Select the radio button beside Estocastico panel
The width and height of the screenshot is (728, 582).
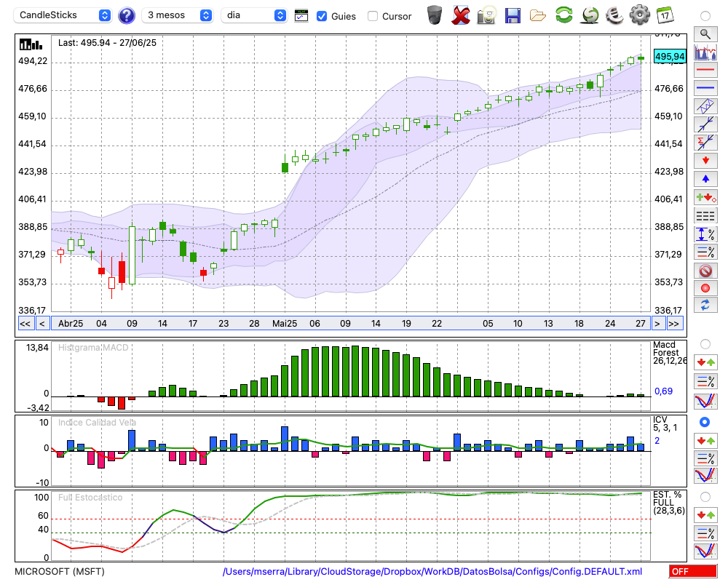(x=705, y=497)
